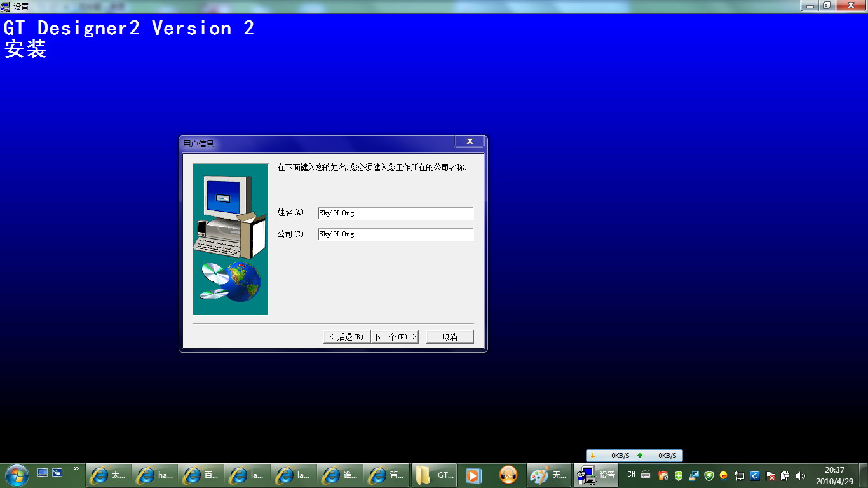Click the CH language indicator in tray
868x488 pixels.
(x=631, y=475)
